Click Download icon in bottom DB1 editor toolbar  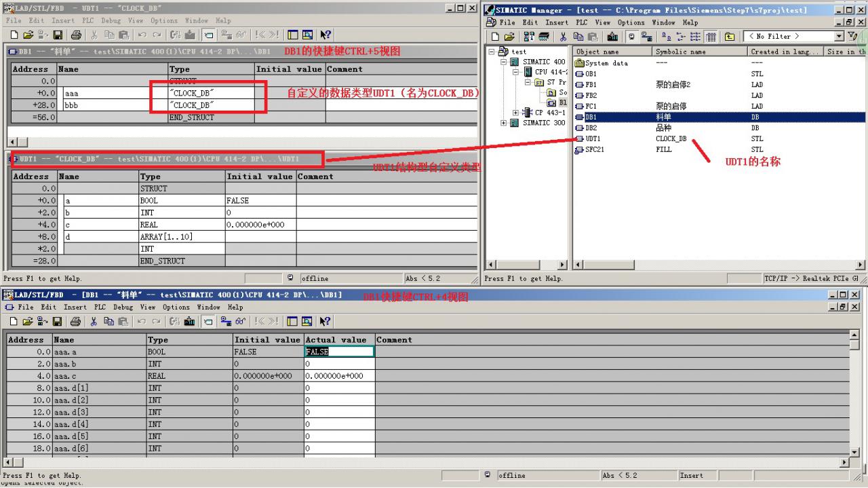(x=189, y=321)
